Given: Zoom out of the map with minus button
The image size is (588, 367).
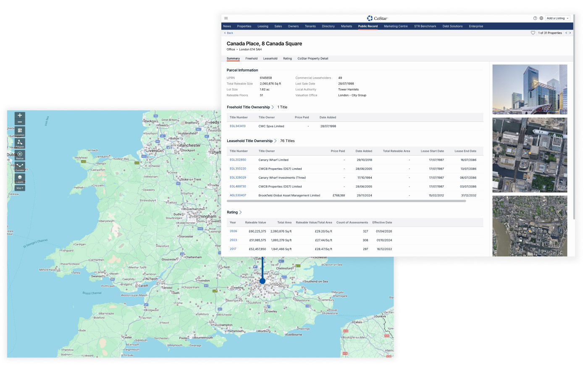Looking at the screenshot, I should click(20, 122).
